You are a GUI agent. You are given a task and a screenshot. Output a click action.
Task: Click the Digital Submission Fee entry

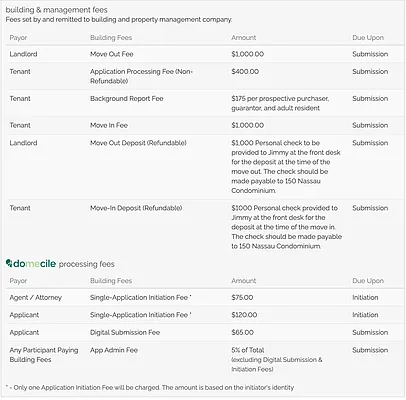125,332
